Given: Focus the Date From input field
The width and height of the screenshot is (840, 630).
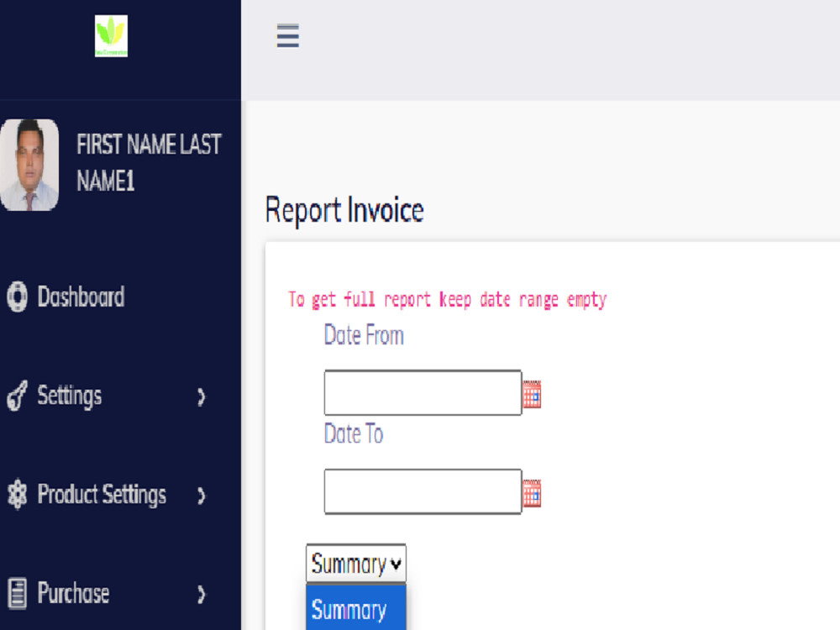Looking at the screenshot, I should click(x=423, y=392).
